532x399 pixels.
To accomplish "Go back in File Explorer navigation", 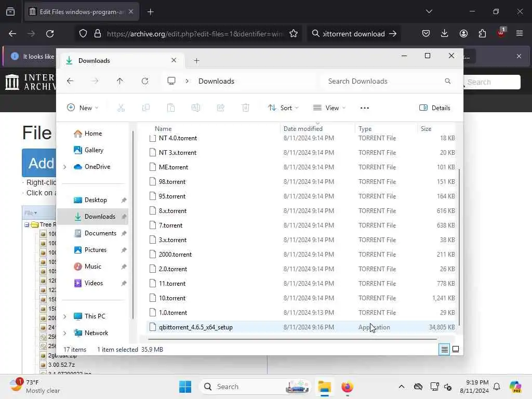I will click(x=70, y=81).
